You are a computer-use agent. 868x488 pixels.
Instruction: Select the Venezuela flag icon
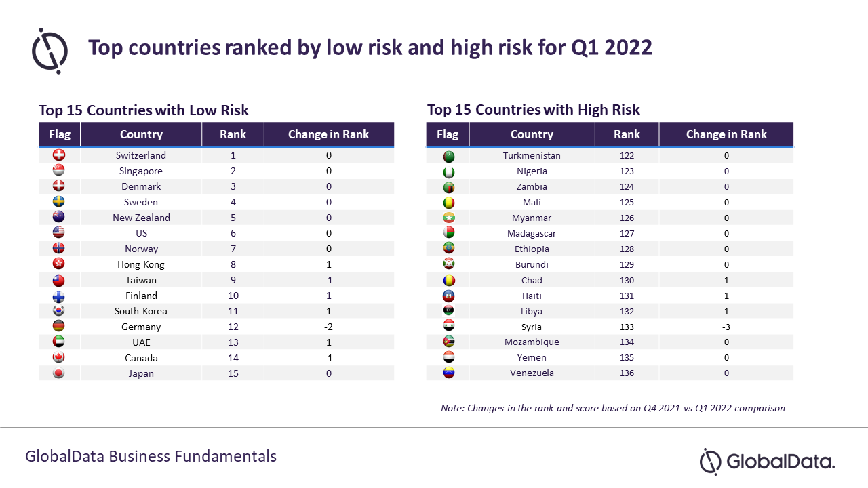448,373
